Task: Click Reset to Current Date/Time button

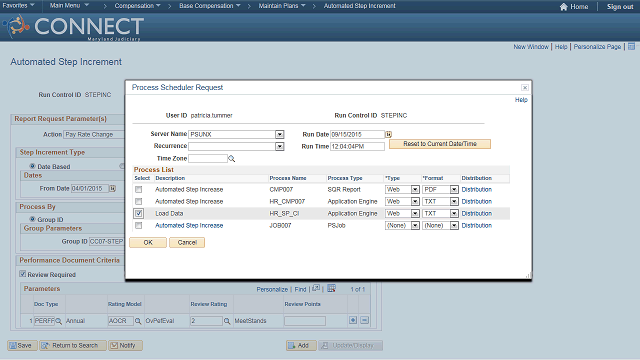Action: click(440, 144)
